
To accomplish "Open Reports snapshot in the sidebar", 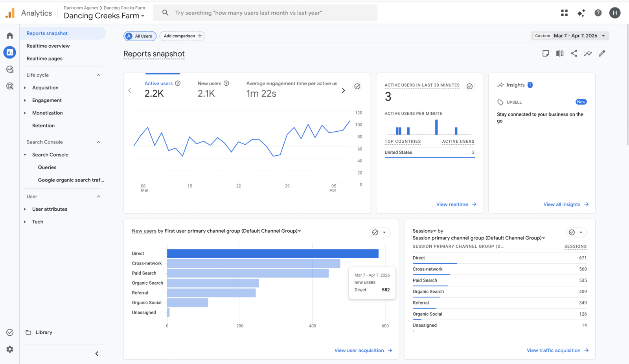I will coord(63,33).
